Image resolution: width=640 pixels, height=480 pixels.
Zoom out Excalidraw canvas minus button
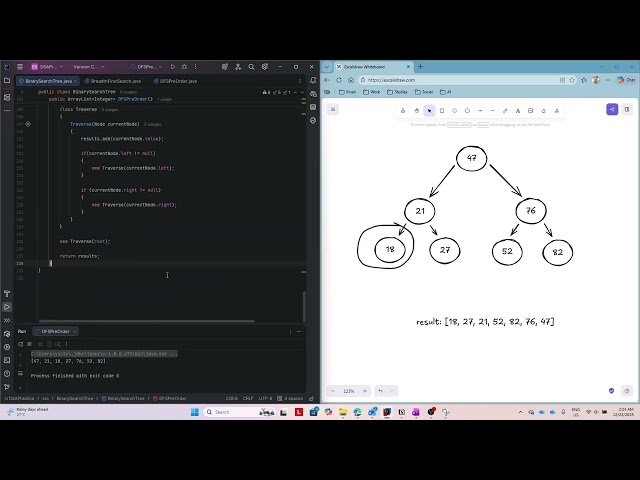[x=333, y=391]
